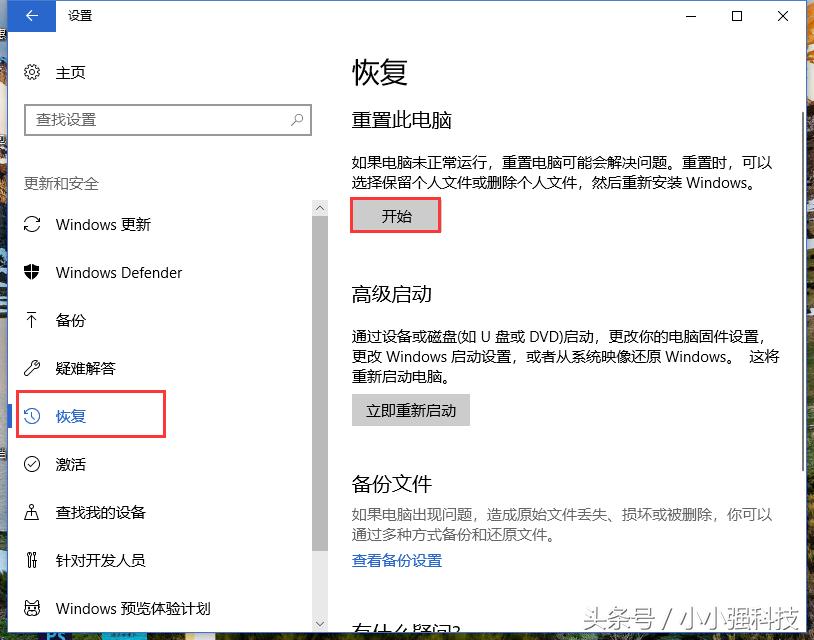The width and height of the screenshot is (814, 640).
Task: Click the 恢复 clock reset icon
Action: tap(31, 416)
